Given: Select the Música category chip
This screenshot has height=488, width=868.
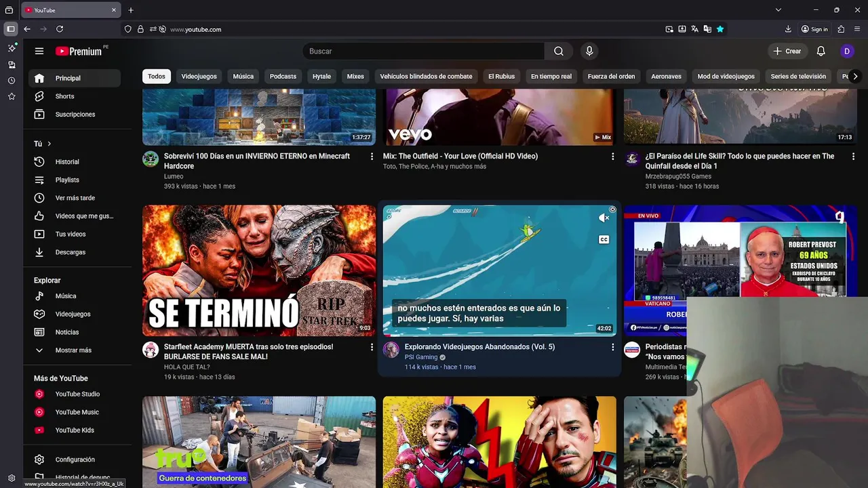Looking at the screenshot, I should 243,77.
